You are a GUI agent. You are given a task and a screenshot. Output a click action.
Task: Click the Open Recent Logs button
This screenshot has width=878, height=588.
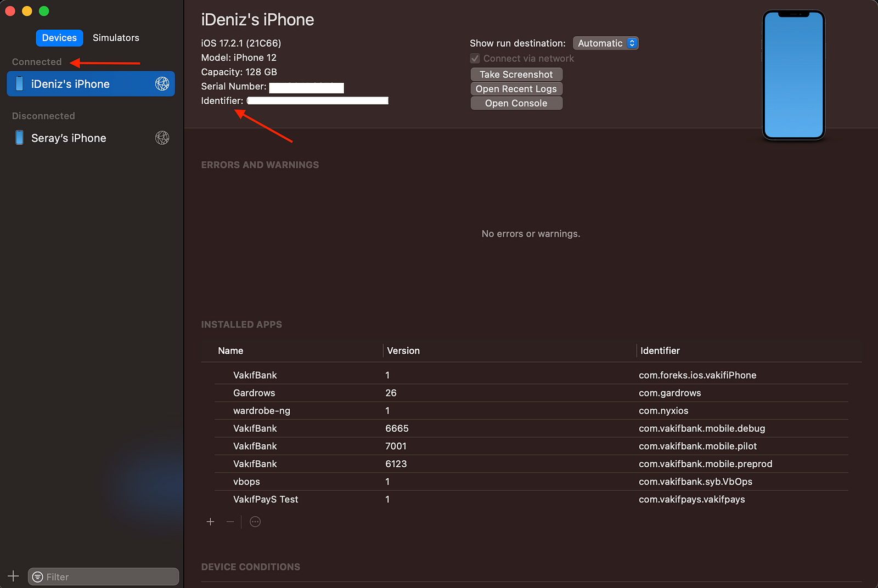(516, 89)
